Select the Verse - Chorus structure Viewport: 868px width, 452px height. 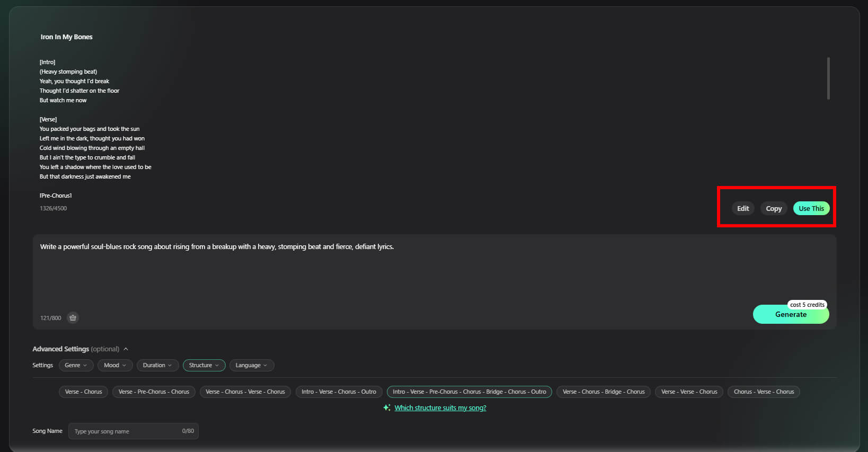tap(84, 392)
